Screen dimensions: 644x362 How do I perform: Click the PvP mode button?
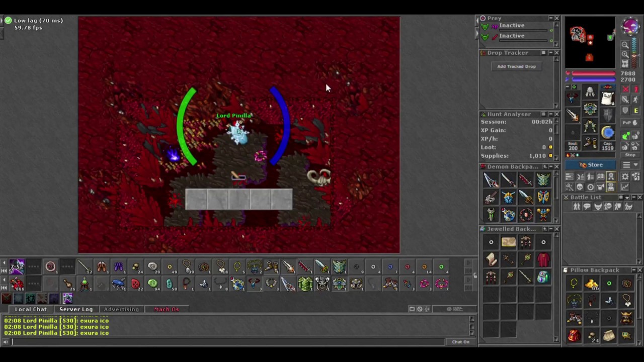(x=630, y=123)
